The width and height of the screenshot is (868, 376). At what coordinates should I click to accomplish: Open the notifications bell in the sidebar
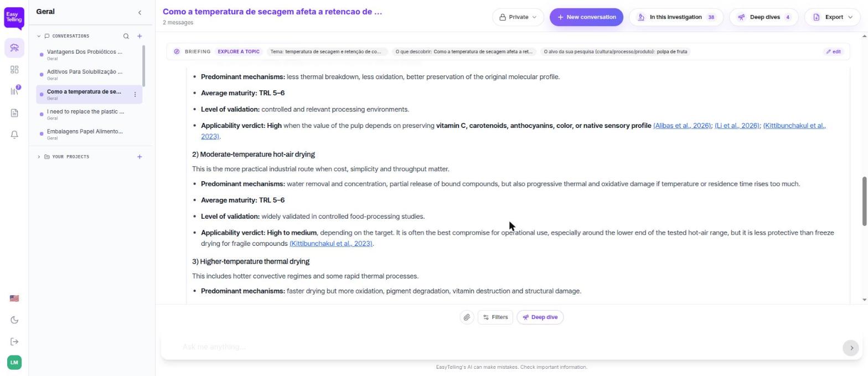[x=14, y=135]
